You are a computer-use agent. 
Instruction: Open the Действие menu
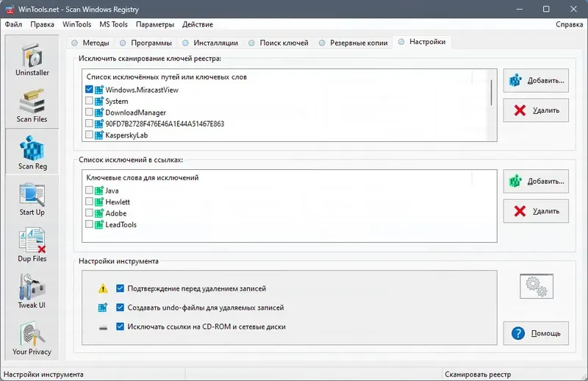198,24
